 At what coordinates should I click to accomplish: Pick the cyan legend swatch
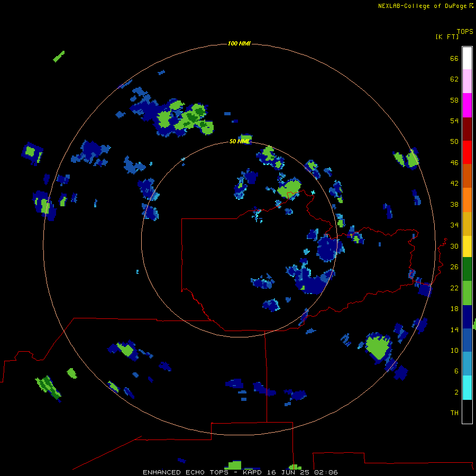(467, 388)
